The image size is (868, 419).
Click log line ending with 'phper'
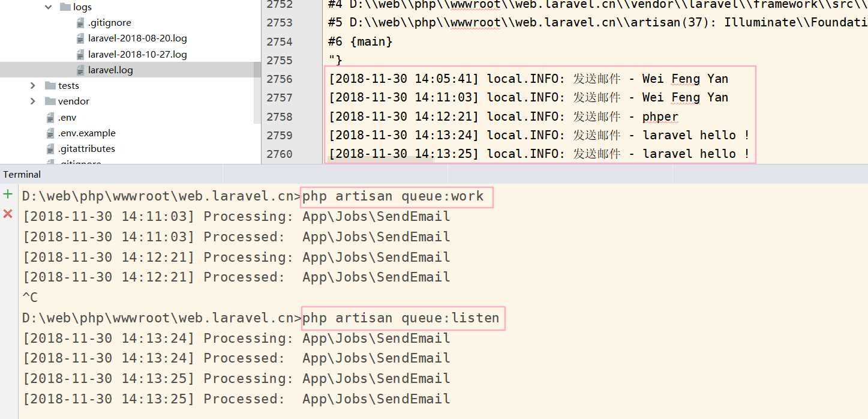(503, 116)
